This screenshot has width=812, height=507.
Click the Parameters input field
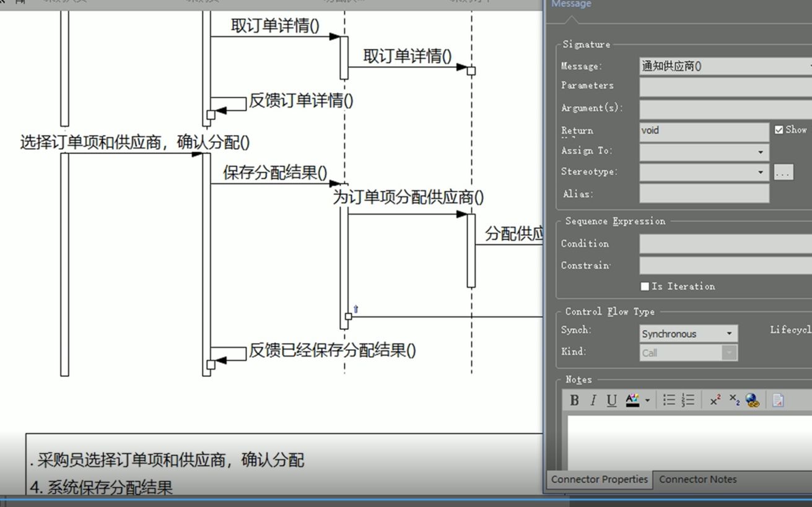click(x=725, y=87)
